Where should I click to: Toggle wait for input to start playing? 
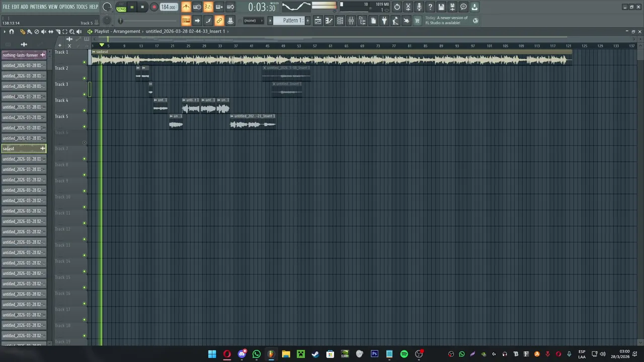click(197, 7)
